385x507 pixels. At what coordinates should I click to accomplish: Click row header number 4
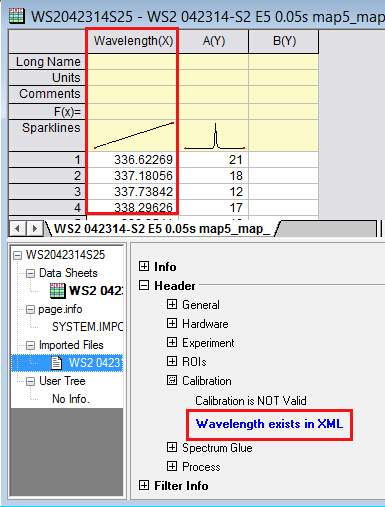click(47, 208)
